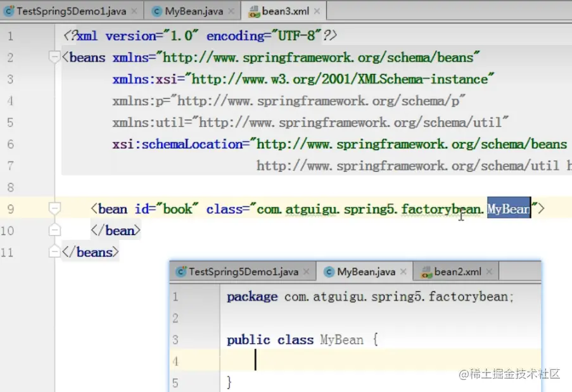The width and height of the screenshot is (572, 392).
Task: Click the class icon on the popup MyBean.java tab
Action: (x=329, y=272)
